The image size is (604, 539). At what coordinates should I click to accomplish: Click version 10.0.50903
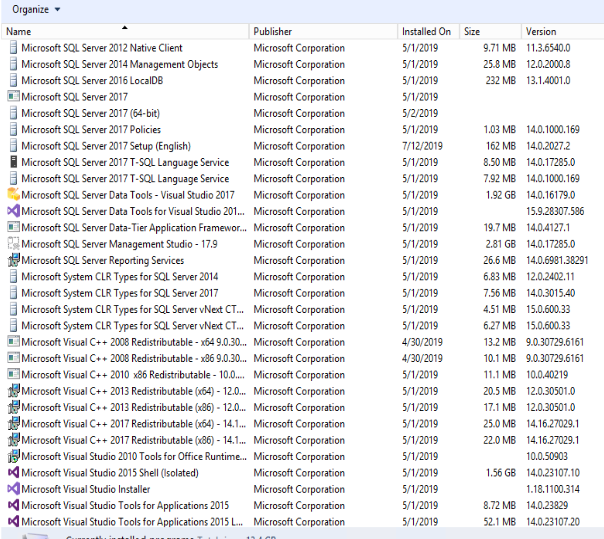tap(547, 456)
